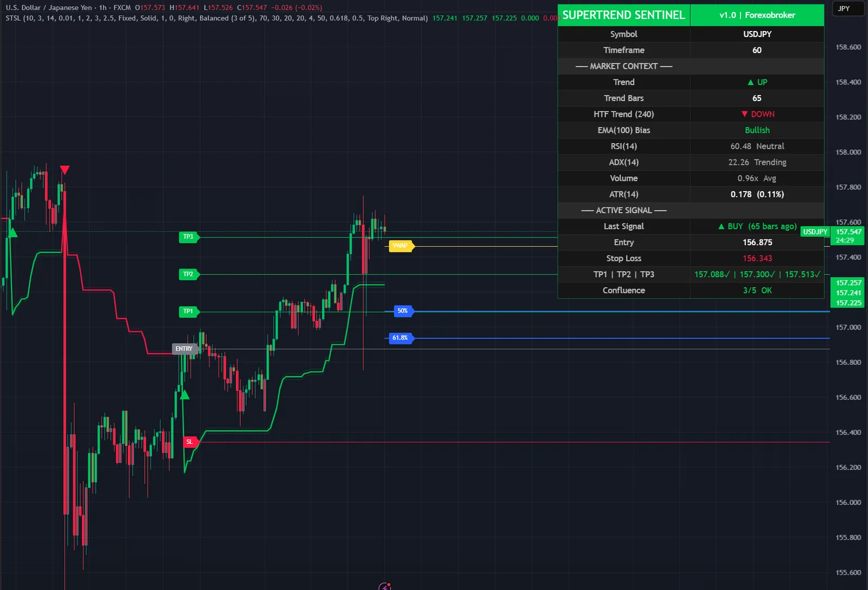
Task: Select the blue 61.8% retracement label
Action: point(401,338)
